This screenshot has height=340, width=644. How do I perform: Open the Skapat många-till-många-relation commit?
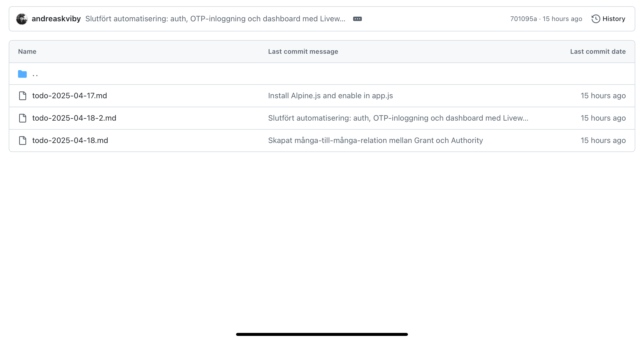[x=375, y=141]
